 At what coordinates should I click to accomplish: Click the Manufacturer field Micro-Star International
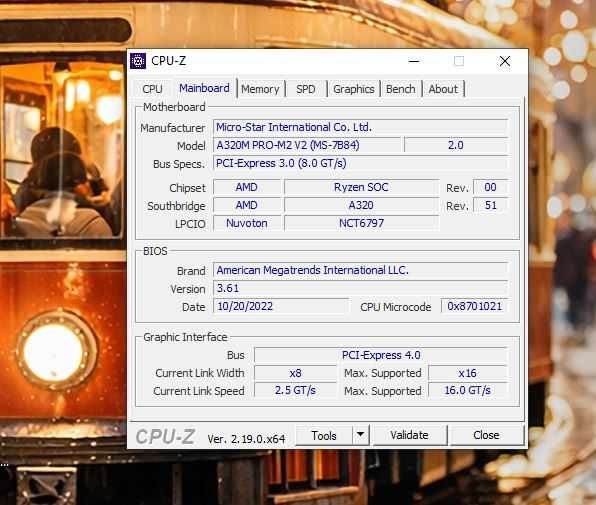tap(360, 127)
